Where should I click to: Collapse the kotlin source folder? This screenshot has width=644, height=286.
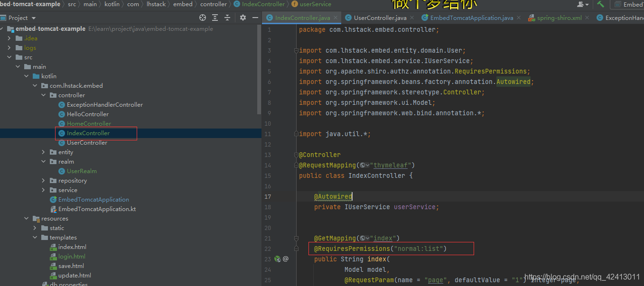coord(26,76)
